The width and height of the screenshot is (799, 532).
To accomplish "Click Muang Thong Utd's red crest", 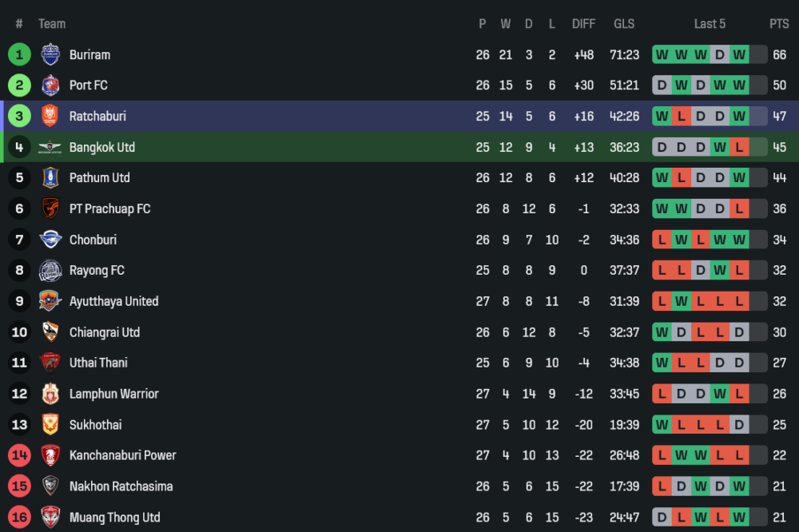I will [x=50, y=517].
